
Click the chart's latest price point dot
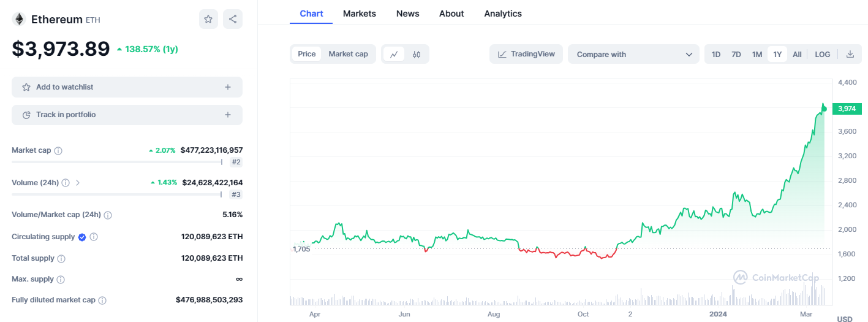pos(824,109)
